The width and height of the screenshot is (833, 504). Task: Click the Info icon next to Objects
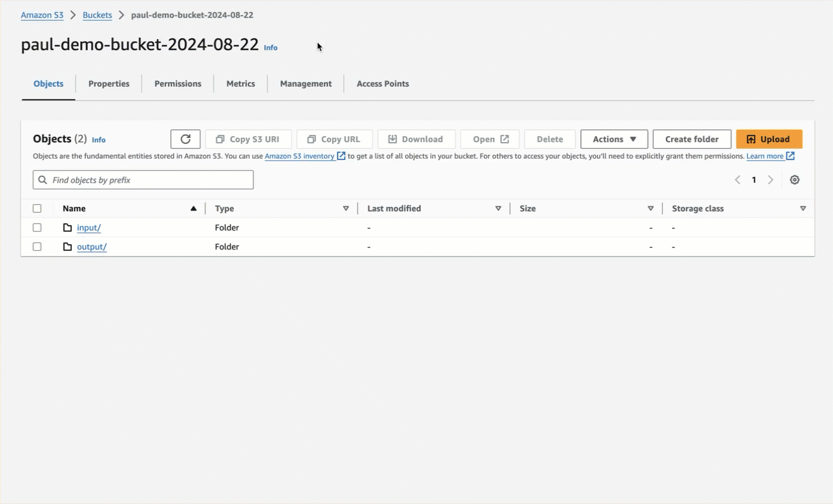pos(99,140)
